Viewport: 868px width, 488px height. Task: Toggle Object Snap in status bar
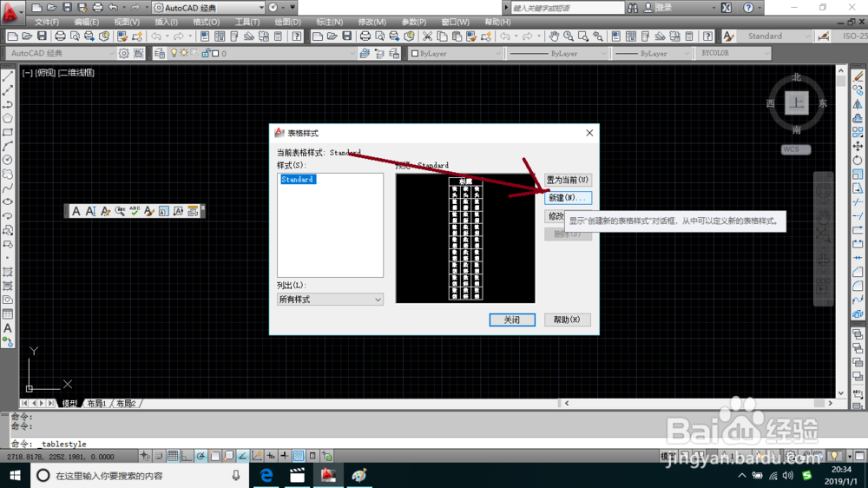pos(214,456)
